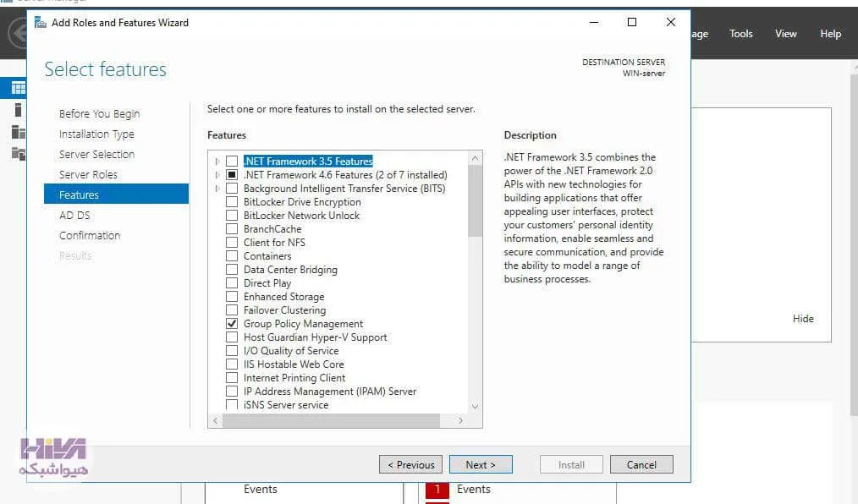Enable Enhanced Storage feature
858x504 pixels.
232,296
